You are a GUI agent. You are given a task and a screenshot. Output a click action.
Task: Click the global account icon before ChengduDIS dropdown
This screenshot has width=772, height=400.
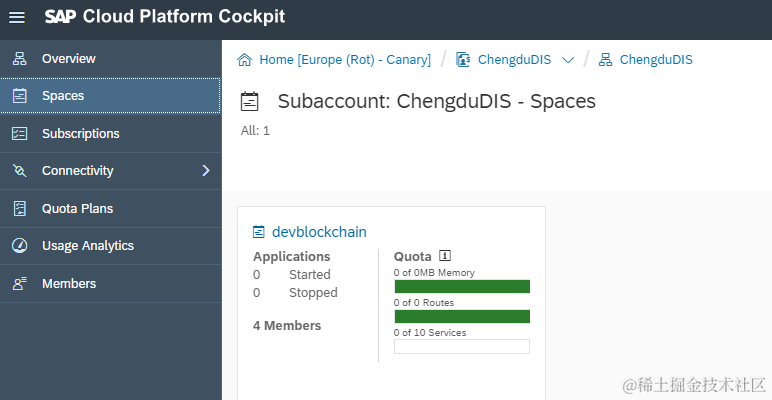pos(463,60)
